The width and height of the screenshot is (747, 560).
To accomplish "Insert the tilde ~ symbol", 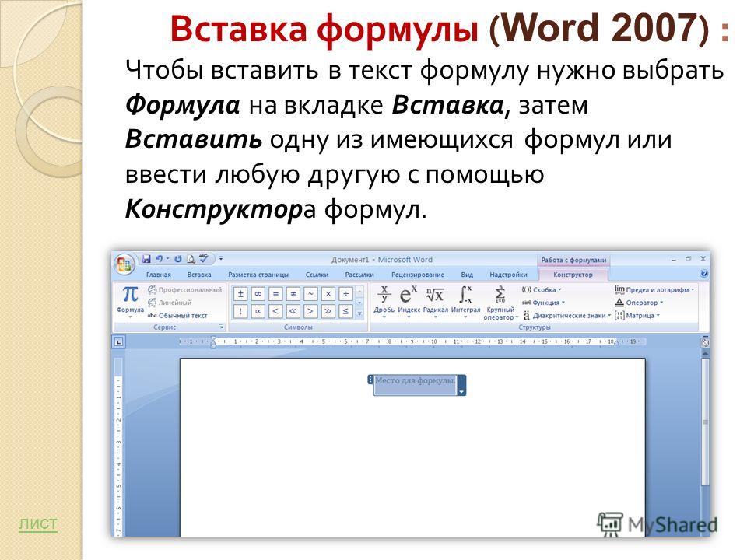I will pos(310,294).
